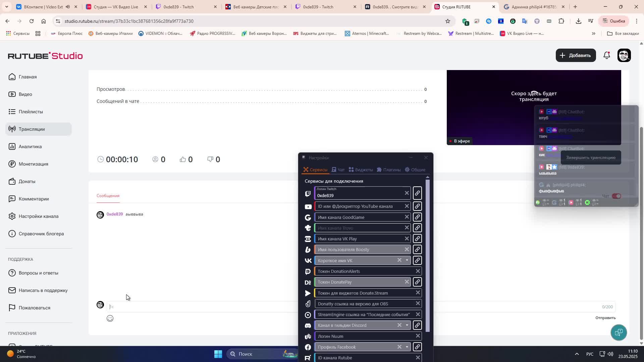Click the page vertical scrollbar
Viewport: 644px width, 362px height.
[641, 233]
